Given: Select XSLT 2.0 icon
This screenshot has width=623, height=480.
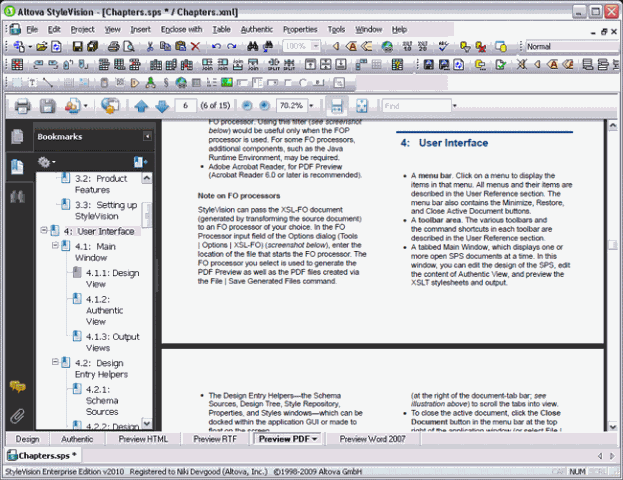Looking at the screenshot, I should [x=423, y=46].
